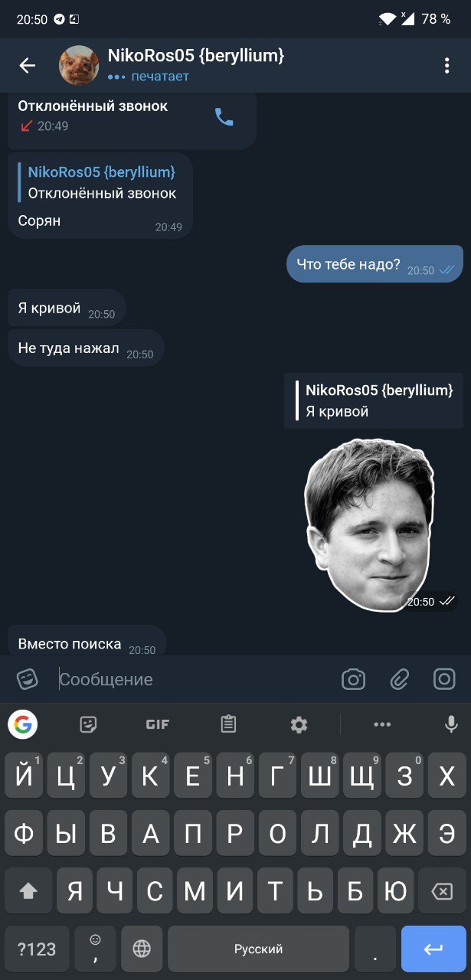Tap the camera icon in message bar
Image resolution: width=471 pixels, height=980 pixels.
coord(353,679)
